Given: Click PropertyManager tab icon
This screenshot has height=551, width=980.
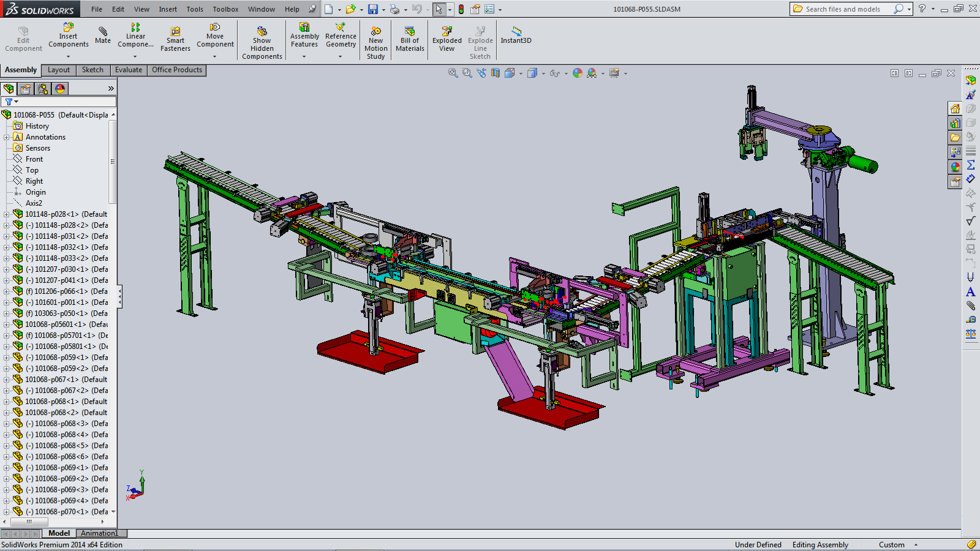Looking at the screenshot, I should (26, 89).
